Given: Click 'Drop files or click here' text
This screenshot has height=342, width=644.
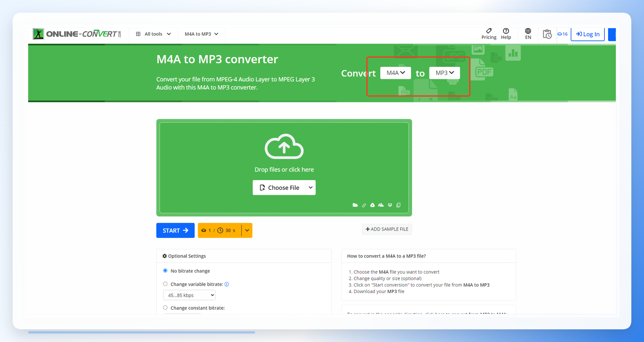Looking at the screenshot, I should click(284, 169).
